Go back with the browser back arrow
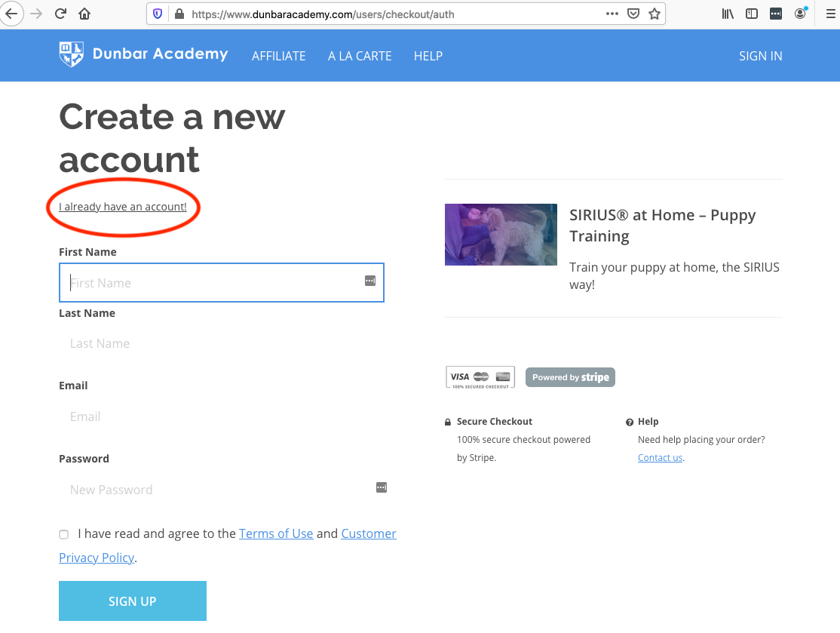The height and width of the screenshot is (633, 840). (11, 14)
